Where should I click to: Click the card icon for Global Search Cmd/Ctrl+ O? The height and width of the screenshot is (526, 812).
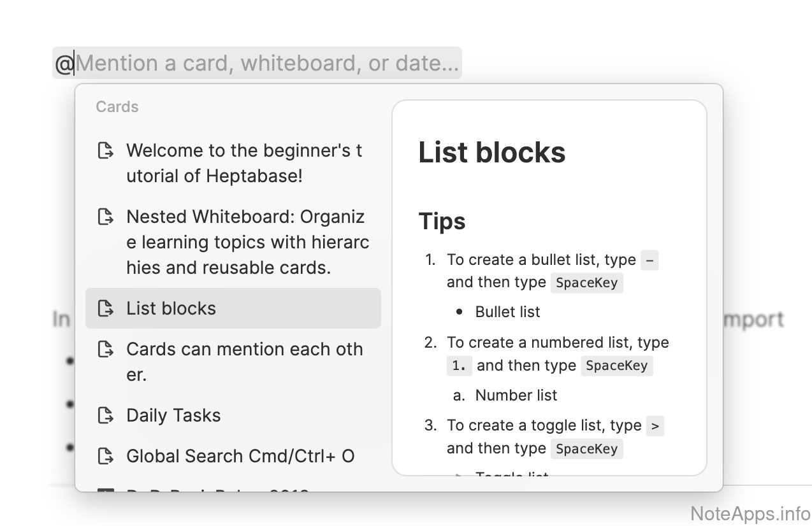(x=105, y=457)
